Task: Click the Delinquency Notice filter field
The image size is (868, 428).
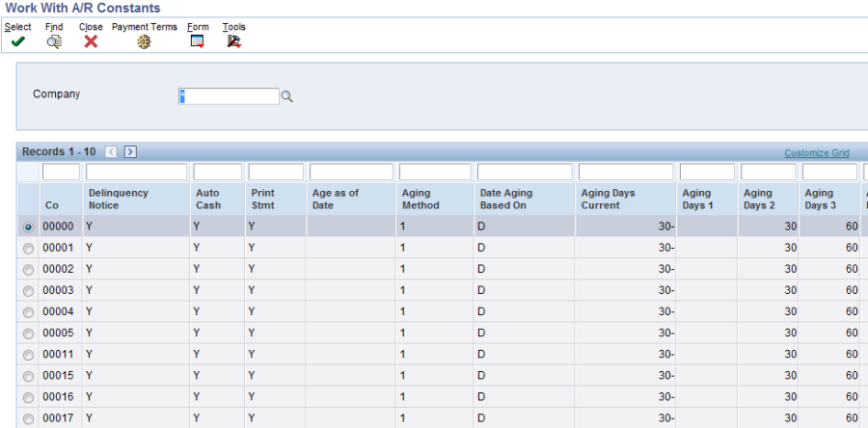Action: 136,172
